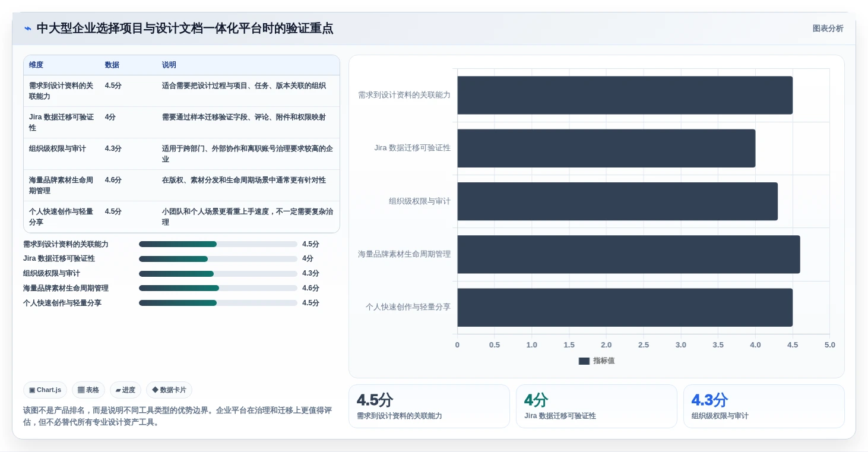Open the 4.3分 组织级权限与审计 data card
Viewport: 868px width, 452px height.
764,406
